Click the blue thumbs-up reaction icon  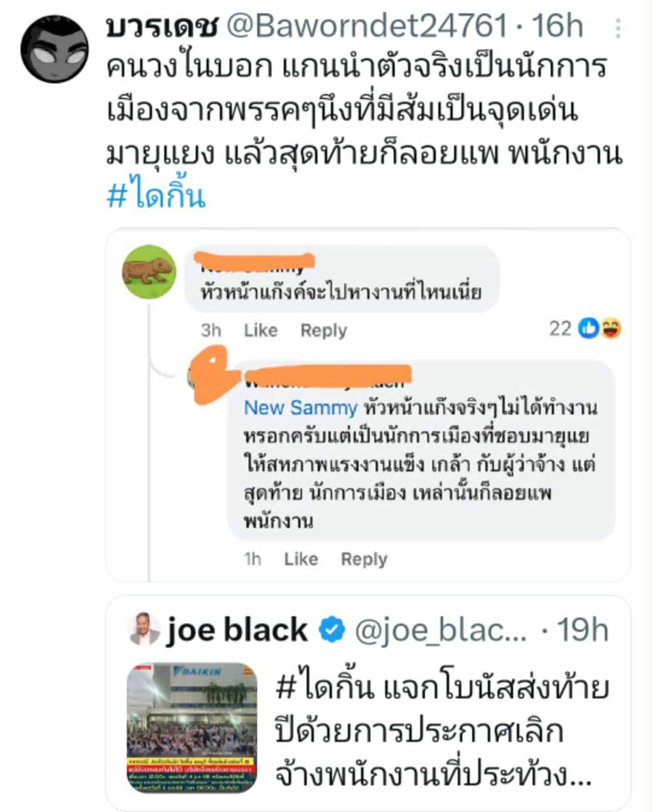pos(588,328)
